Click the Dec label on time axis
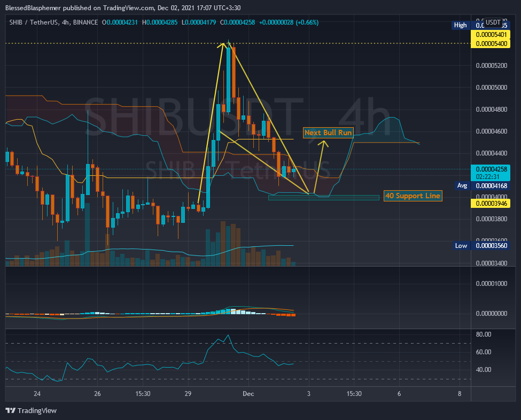Viewport: 521px width, 420px height. 248,394
